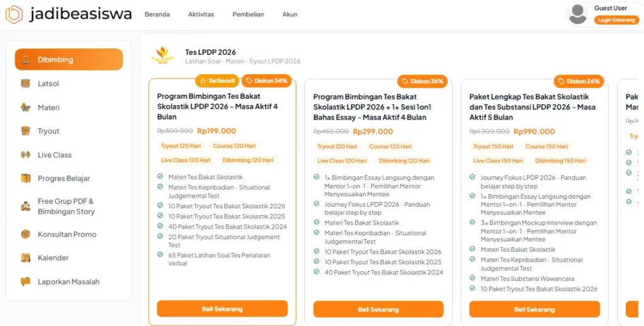Click checkmark beside Materi Tes Substansi Wawancara

tap(472, 278)
